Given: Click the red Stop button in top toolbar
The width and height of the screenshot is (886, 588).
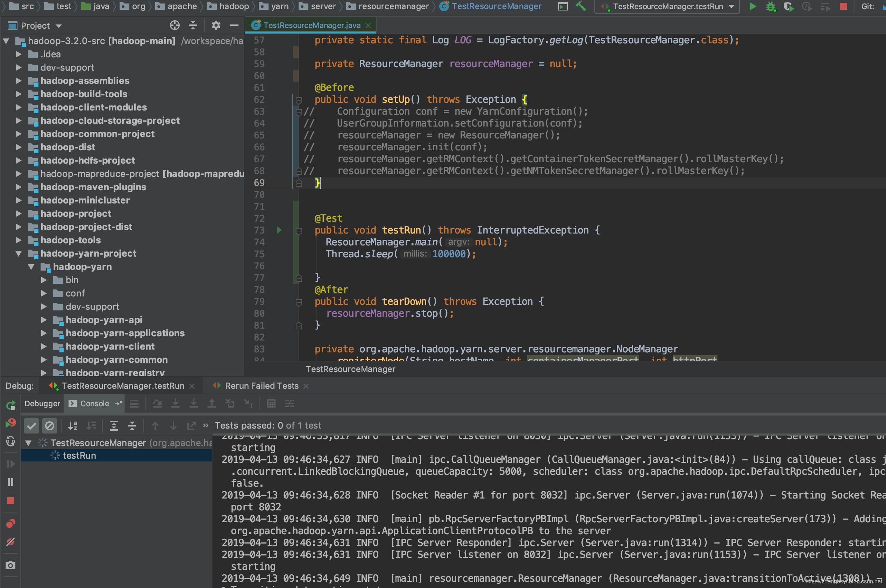Looking at the screenshot, I should click(843, 6).
